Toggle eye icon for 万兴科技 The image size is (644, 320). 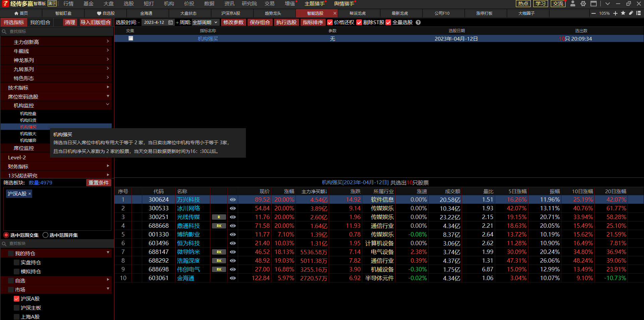pos(233,200)
